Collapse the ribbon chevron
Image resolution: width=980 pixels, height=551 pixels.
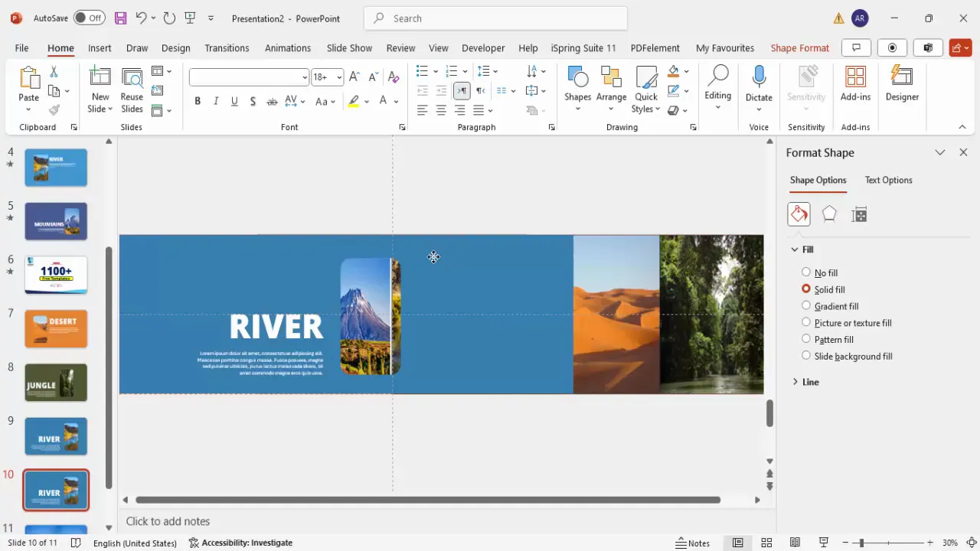[x=962, y=127]
